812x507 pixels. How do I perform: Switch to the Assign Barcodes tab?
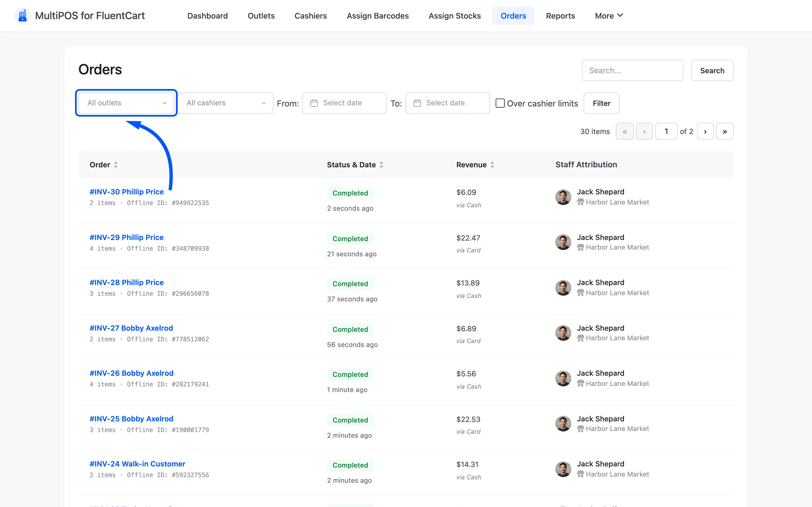pos(378,16)
